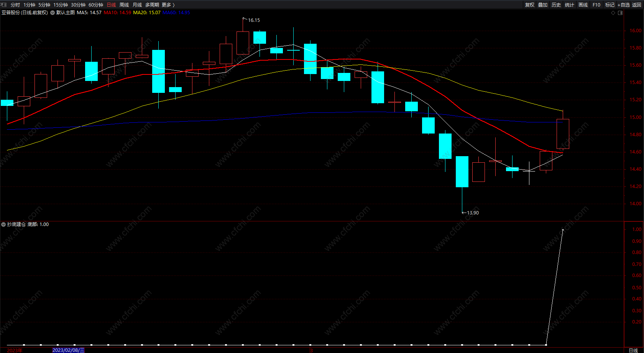This screenshot has width=644, height=353.
Task: Click the 统计 statistics button
Action: pyautogui.click(x=570, y=5)
